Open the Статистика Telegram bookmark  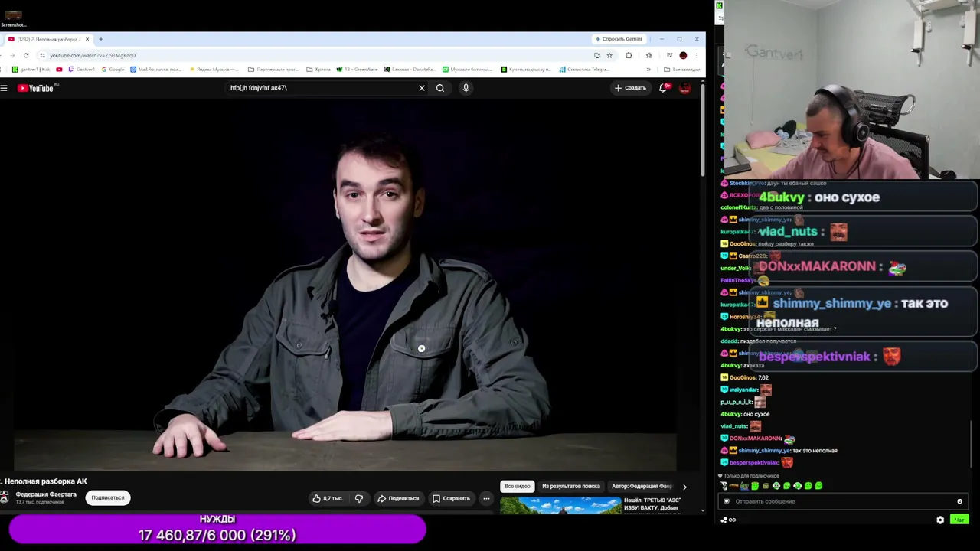click(x=584, y=70)
